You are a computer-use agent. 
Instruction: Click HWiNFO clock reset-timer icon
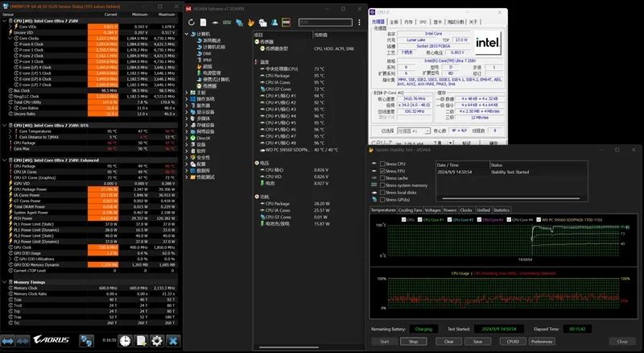[126, 341]
